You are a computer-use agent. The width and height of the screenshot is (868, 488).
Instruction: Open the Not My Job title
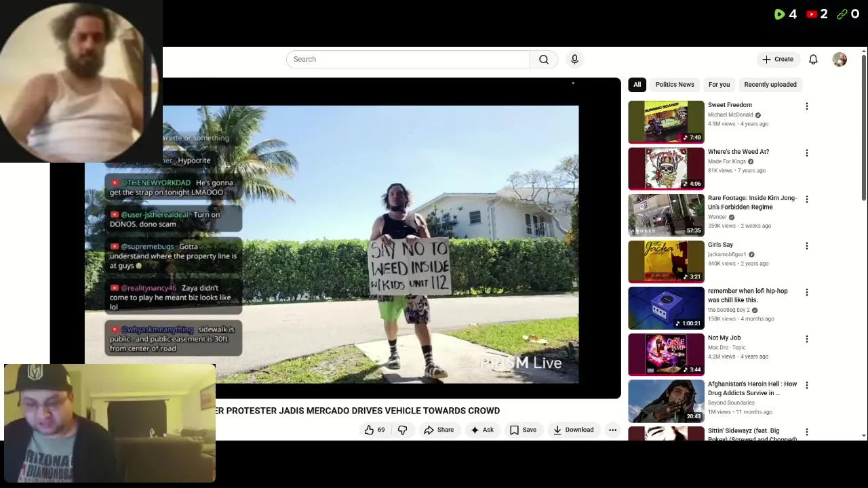pyautogui.click(x=724, y=338)
